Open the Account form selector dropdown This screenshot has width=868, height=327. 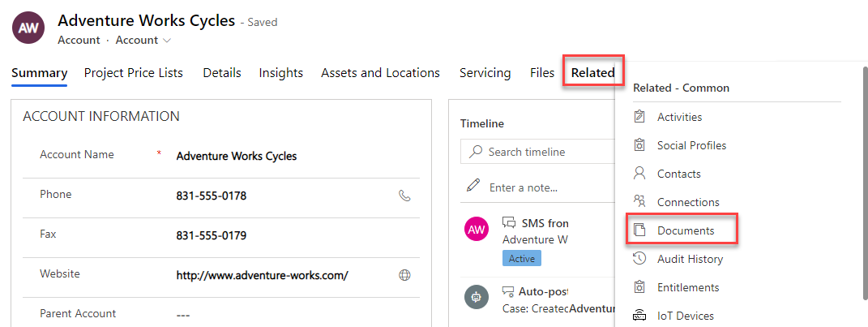(x=143, y=41)
